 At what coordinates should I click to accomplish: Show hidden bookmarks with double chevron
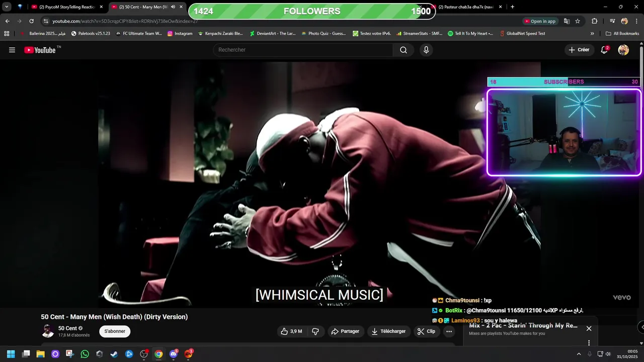coord(592,34)
